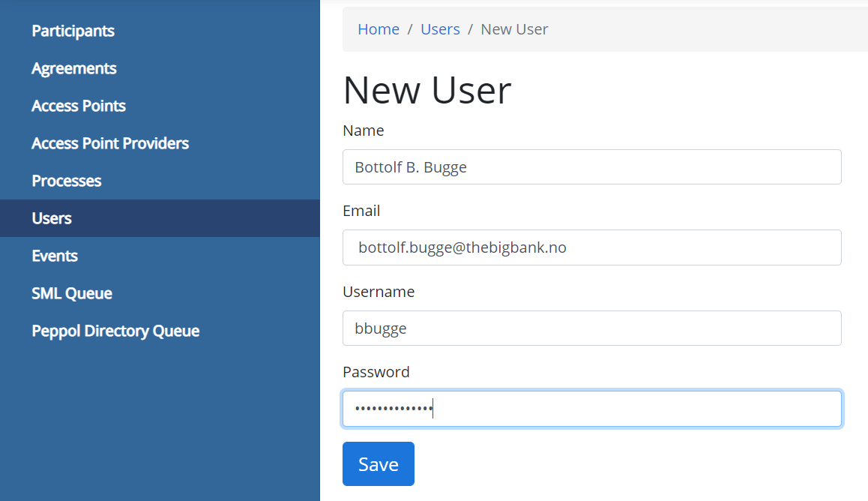The image size is (868, 501).
Task: Click the Users breadcrumb link
Action: 440,29
